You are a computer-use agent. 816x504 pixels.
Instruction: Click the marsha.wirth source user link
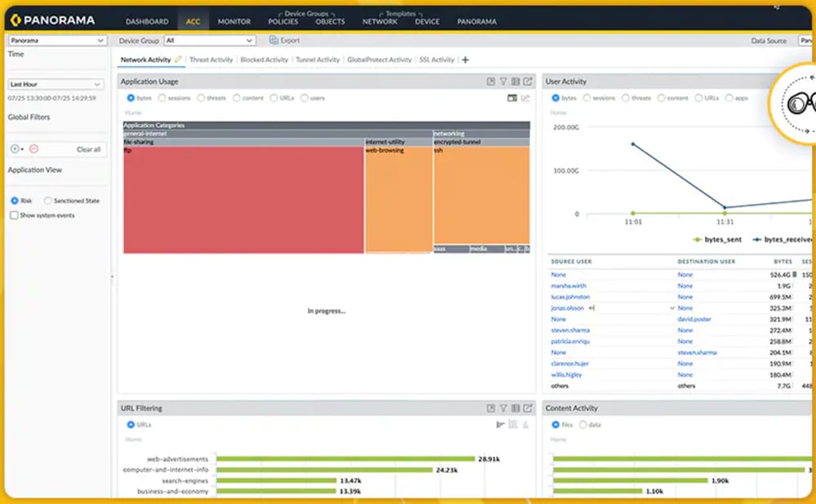pyautogui.click(x=569, y=286)
